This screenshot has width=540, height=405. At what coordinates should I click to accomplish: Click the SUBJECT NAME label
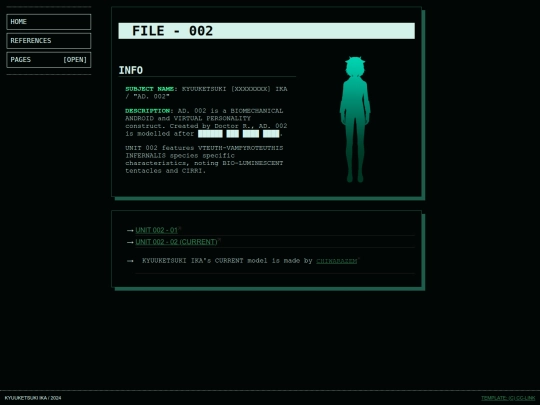point(149,89)
